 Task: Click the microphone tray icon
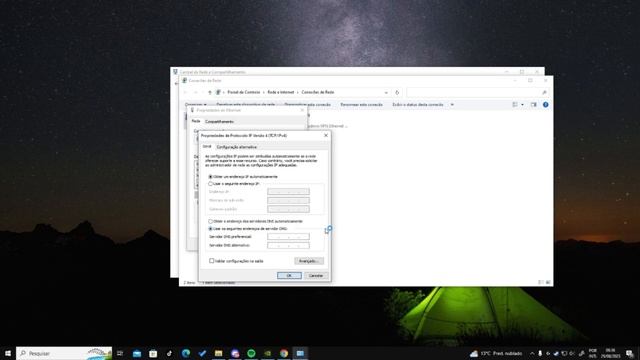pyautogui.click(x=540, y=353)
